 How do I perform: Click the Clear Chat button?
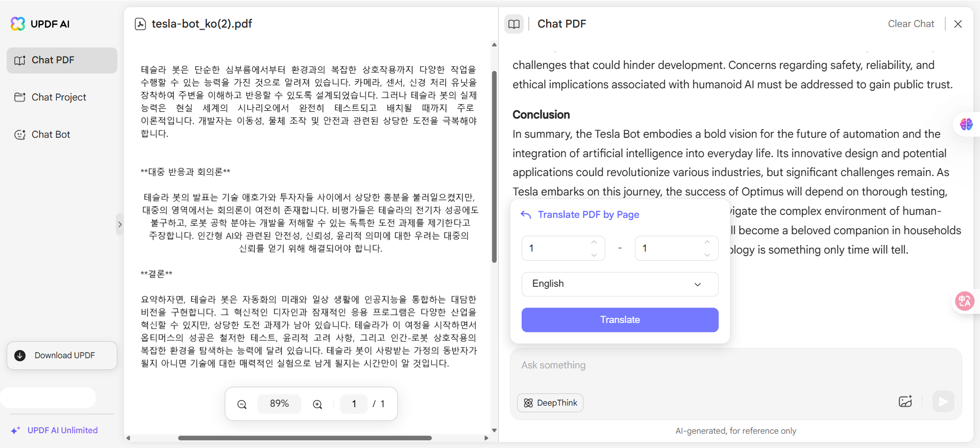911,24
